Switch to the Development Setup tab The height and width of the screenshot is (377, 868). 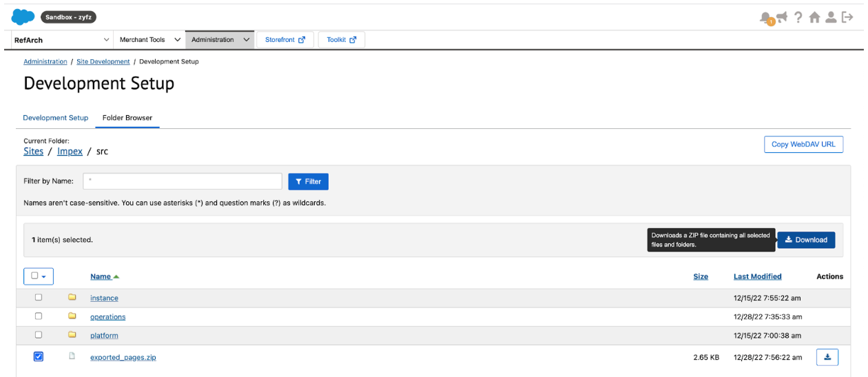pyautogui.click(x=56, y=118)
